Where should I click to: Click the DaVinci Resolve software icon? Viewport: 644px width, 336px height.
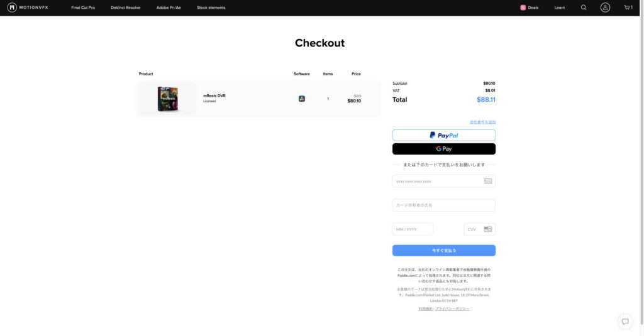click(301, 99)
